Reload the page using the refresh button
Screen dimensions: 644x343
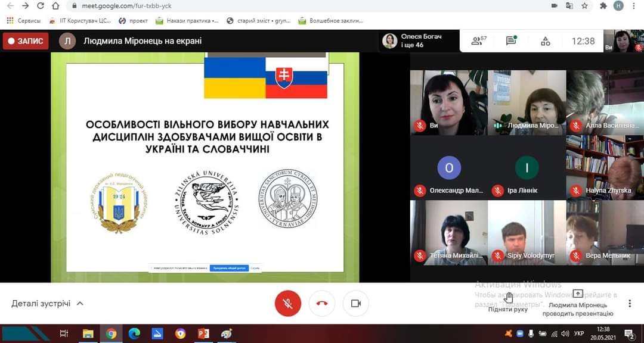pyautogui.click(x=41, y=6)
